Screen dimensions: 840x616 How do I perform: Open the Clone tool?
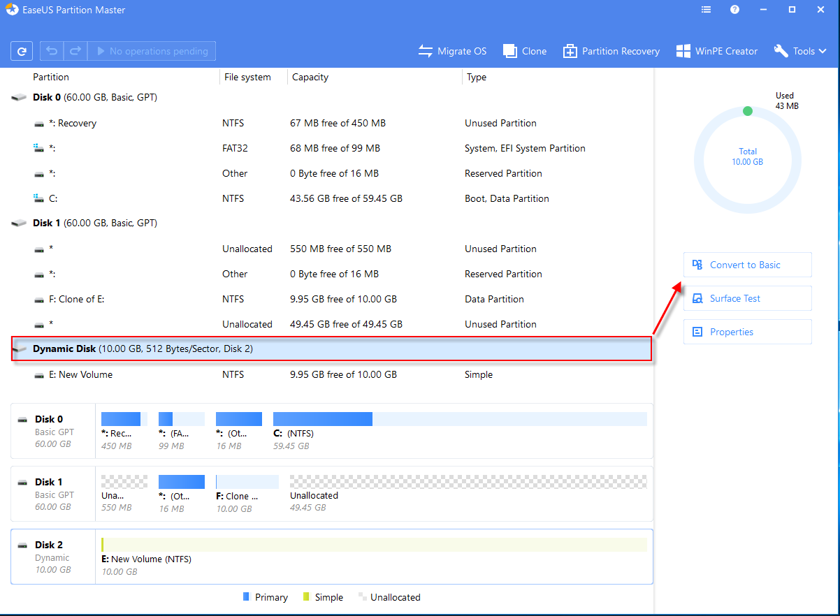coord(525,51)
